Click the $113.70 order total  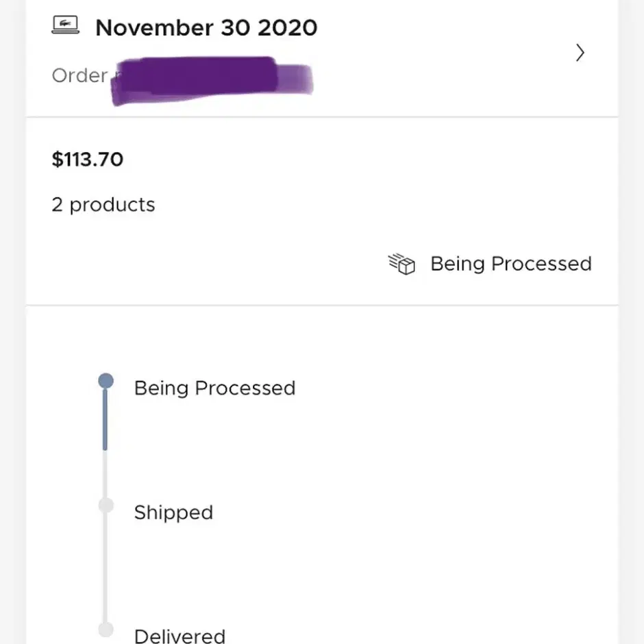(88, 160)
